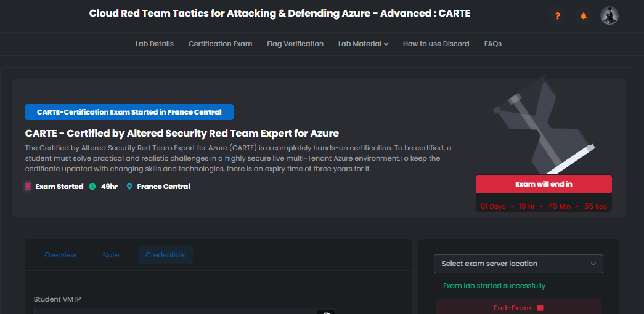This screenshot has height=314, width=644.
Task: Click the green clock icon beside 49hr
Action: pos(92,187)
